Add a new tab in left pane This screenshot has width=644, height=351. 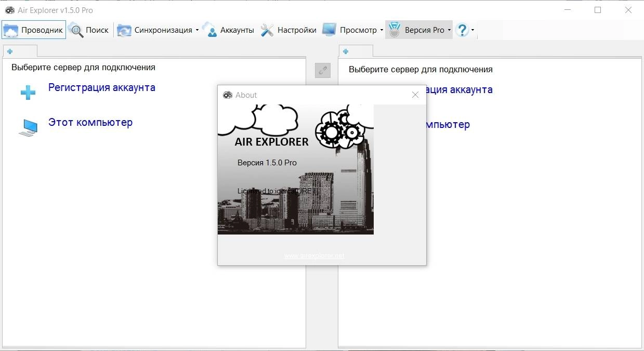[x=10, y=51]
